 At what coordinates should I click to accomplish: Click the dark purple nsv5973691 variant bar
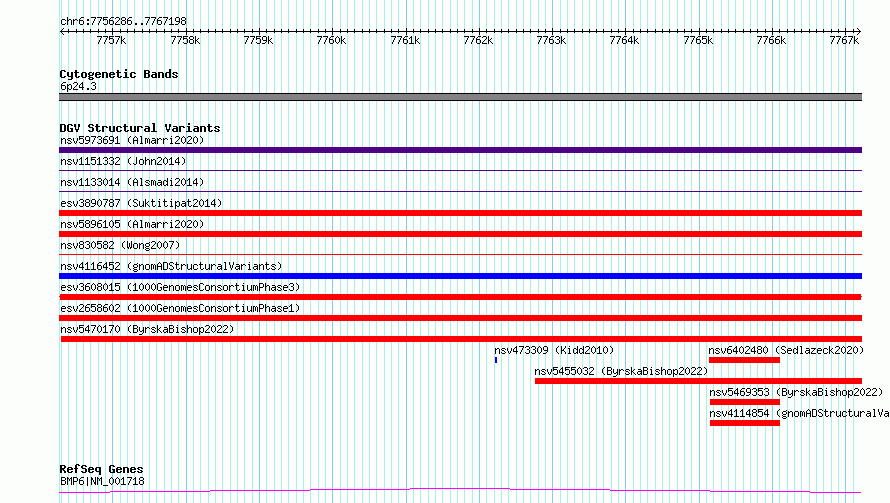[x=460, y=150]
